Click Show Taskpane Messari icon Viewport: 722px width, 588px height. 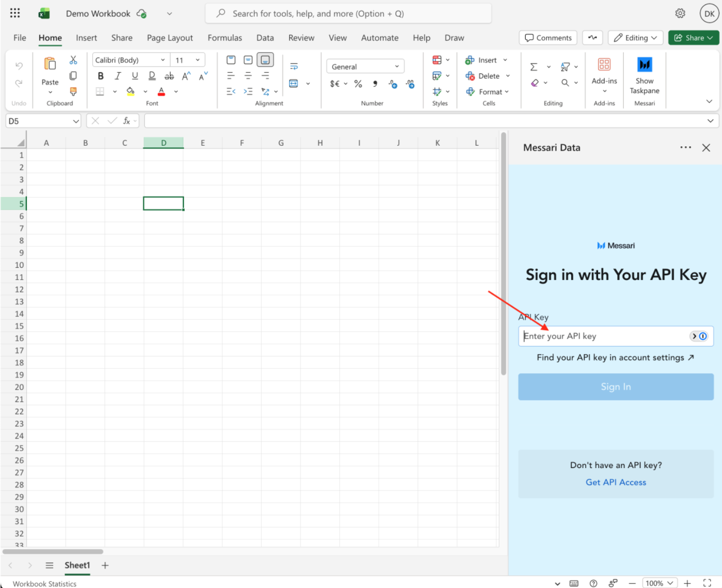point(645,75)
